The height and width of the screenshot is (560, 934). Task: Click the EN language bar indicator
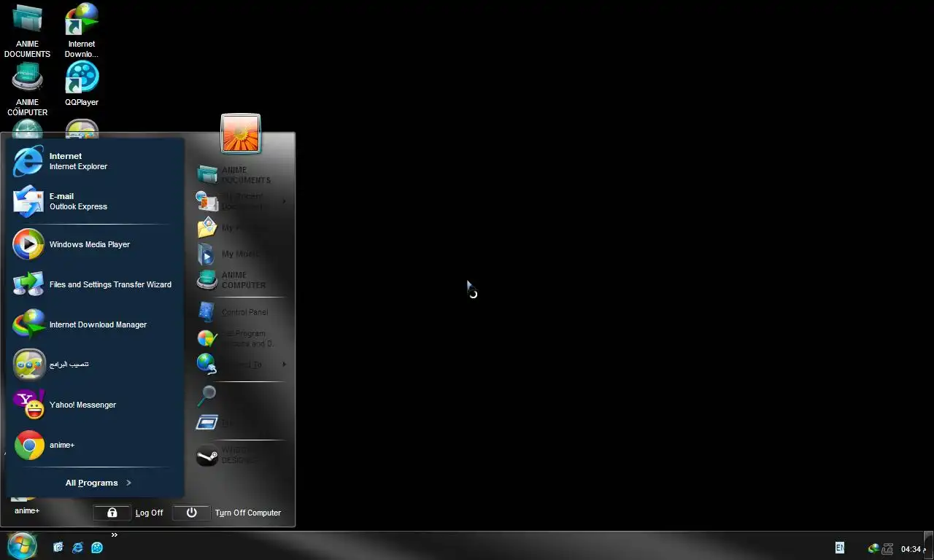tap(840, 548)
